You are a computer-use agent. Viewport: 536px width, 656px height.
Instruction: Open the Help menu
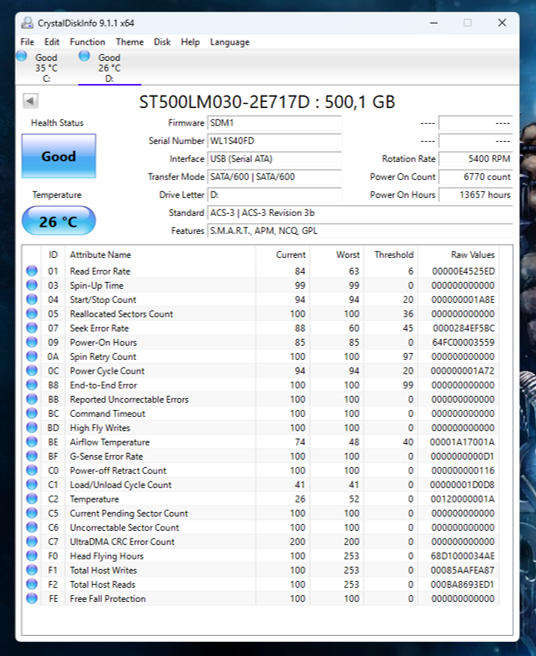190,42
